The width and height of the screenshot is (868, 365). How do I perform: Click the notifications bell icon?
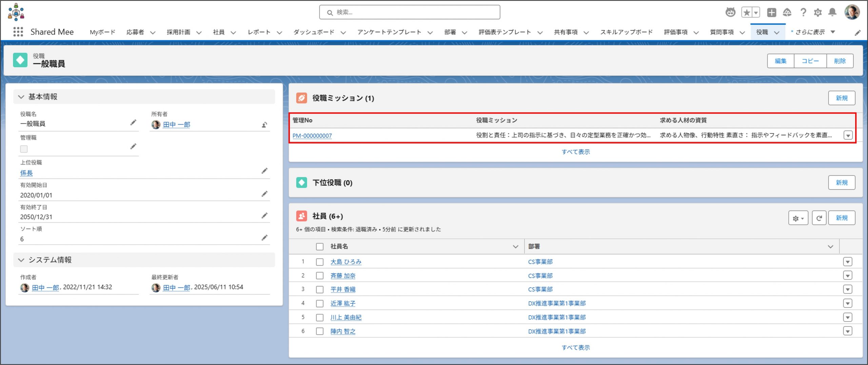coord(832,13)
